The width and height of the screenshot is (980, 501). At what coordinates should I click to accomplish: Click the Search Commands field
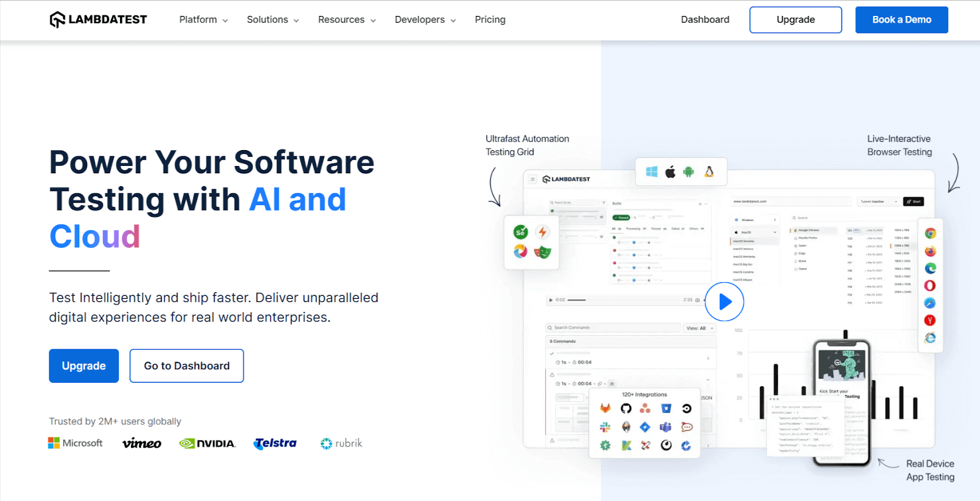click(x=613, y=328)
